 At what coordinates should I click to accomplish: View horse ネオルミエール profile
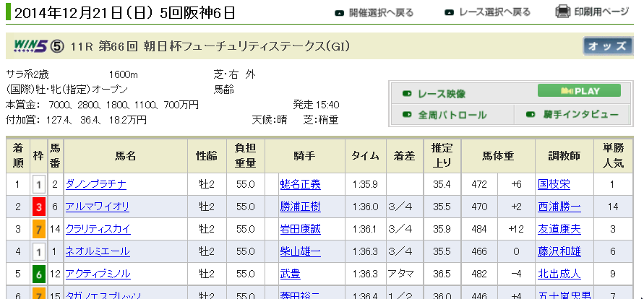tap(98, 251)
